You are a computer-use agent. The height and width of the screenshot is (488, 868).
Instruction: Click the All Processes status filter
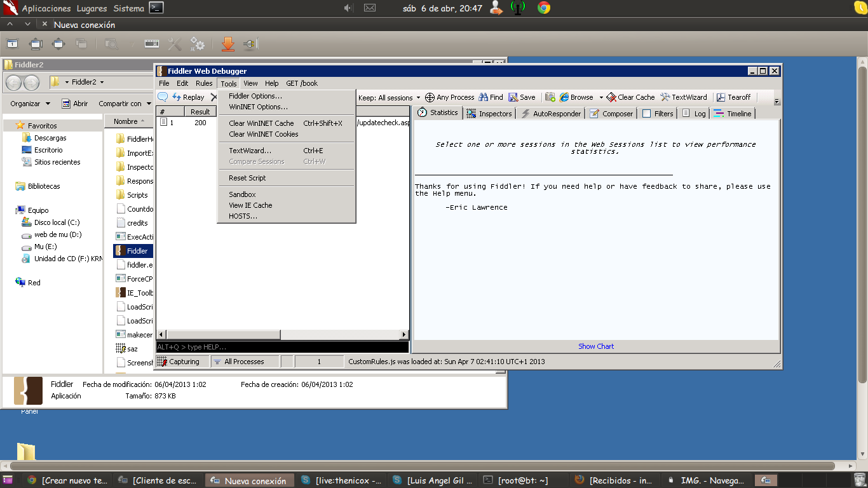[x=245, y=362]
